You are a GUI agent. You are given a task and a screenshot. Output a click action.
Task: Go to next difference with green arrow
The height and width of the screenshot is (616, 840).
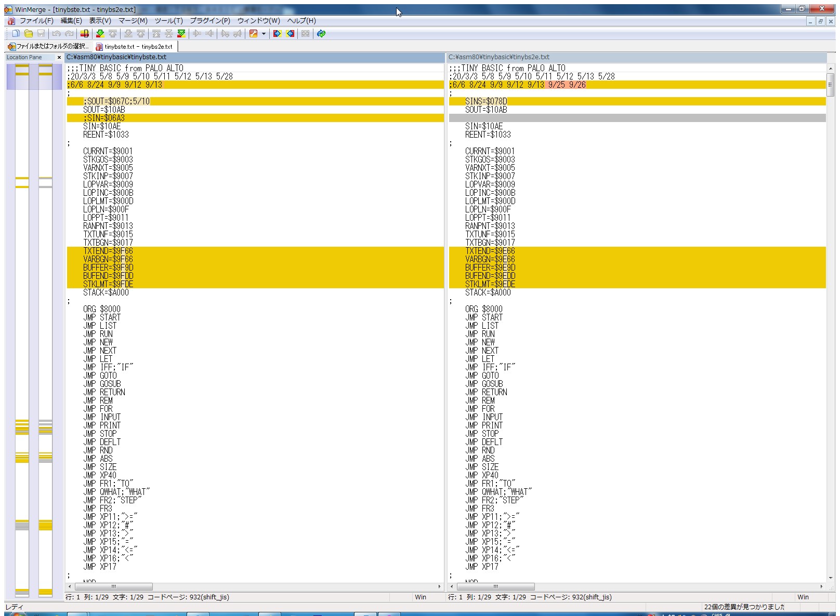(100, 34)
